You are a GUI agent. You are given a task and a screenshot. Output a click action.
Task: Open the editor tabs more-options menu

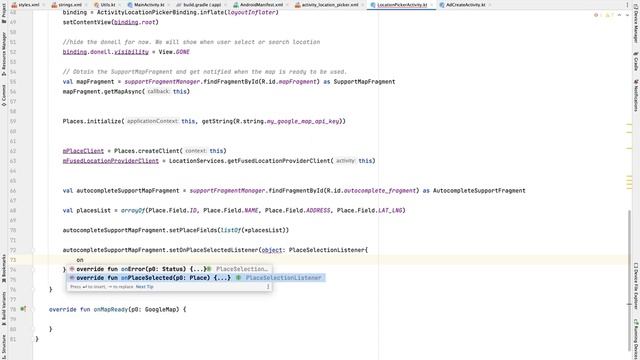[x=627, y=5]
